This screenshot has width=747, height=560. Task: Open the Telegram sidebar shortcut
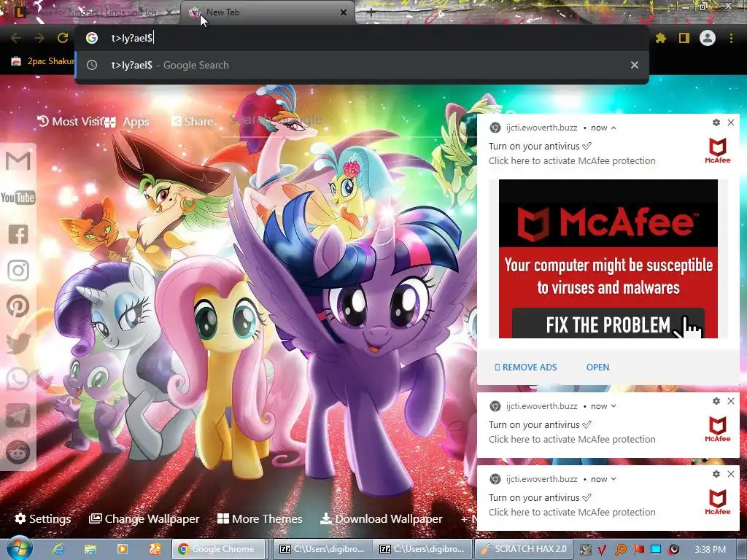click(x=18, y=415)
